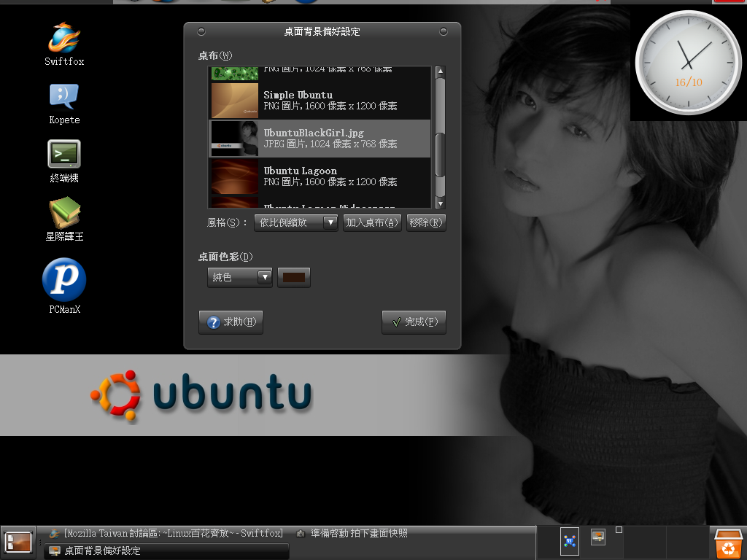Click the 移除(R) remove button

coord(426,223)
